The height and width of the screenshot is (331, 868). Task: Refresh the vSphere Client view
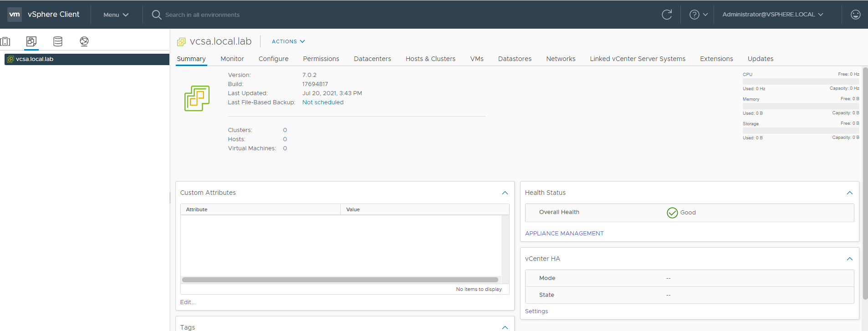tap(667, 15)
